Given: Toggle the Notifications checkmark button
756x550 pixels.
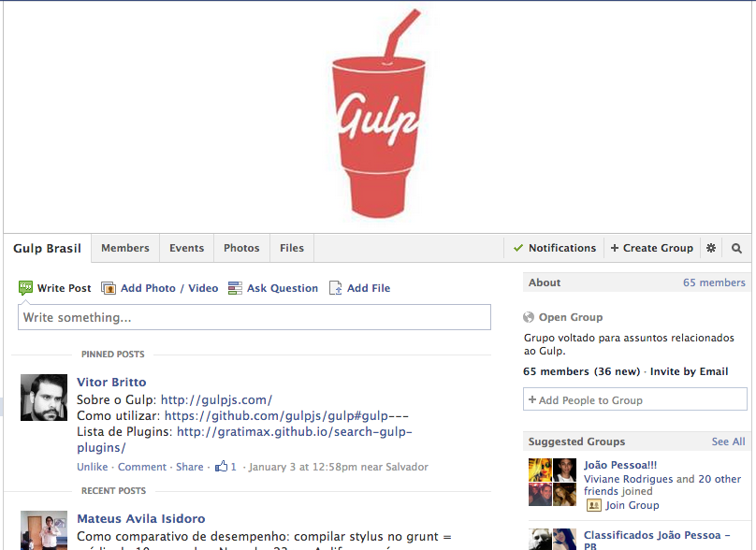Looking at the screenshot, I should 555,248.
